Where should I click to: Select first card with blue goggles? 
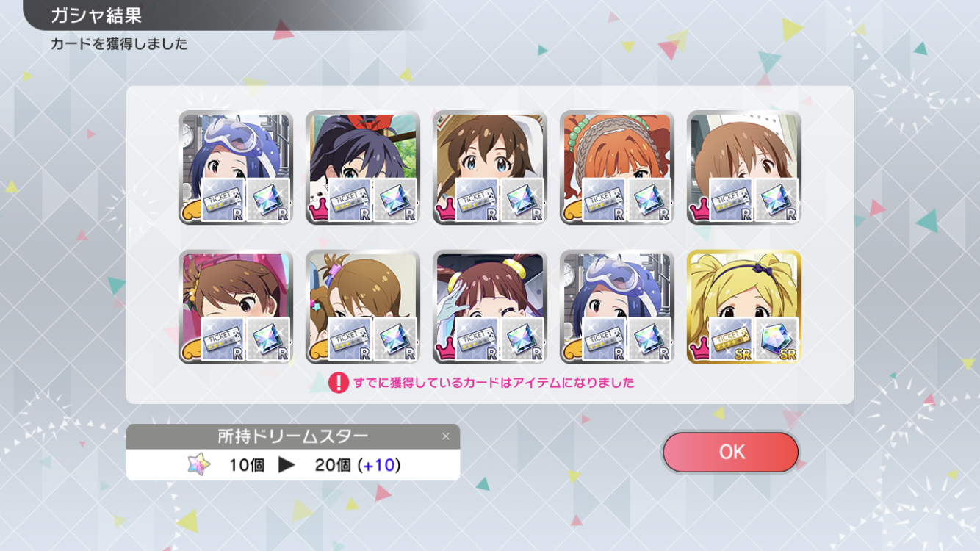pyautogui.click(x=236, y=168)
